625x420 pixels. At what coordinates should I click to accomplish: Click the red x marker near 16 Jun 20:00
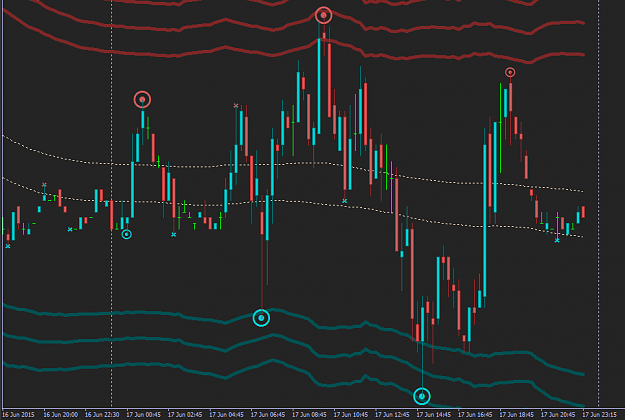point(44,184)
